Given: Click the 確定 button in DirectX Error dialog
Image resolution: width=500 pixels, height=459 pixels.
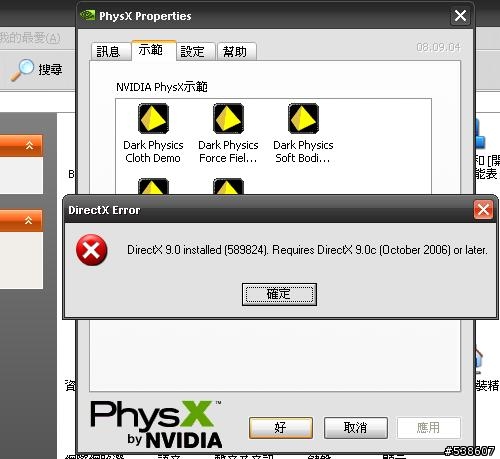Looking at the screenshot, I should coord(279,294).
